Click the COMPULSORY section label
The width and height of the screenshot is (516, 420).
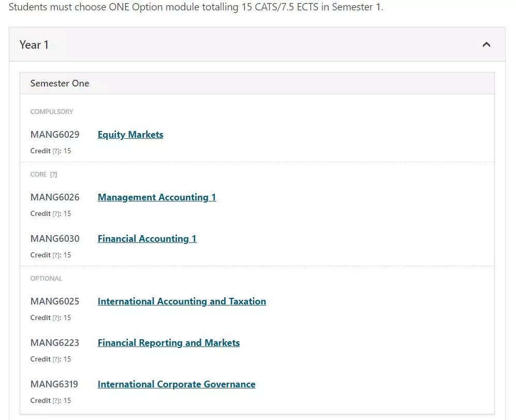pyautogui.click(x=52, y=112)
